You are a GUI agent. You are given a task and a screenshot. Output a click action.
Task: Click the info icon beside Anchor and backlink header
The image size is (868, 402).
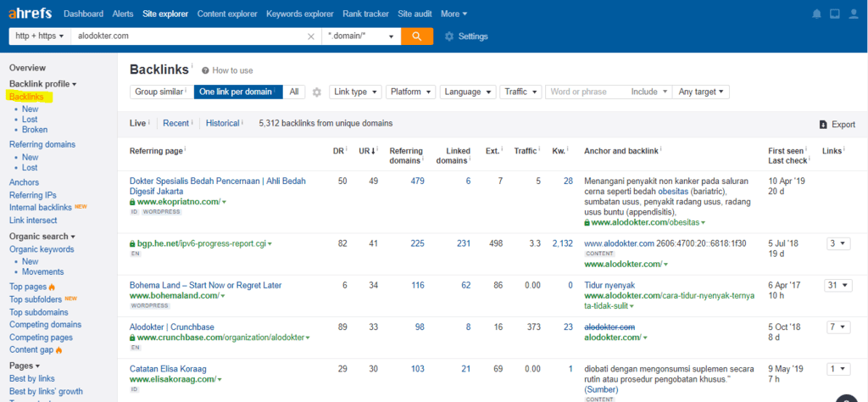tap(661, 149)
